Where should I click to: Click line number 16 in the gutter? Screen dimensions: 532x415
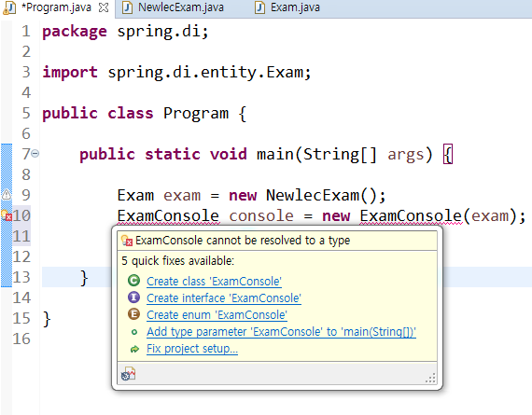[21, 339]
